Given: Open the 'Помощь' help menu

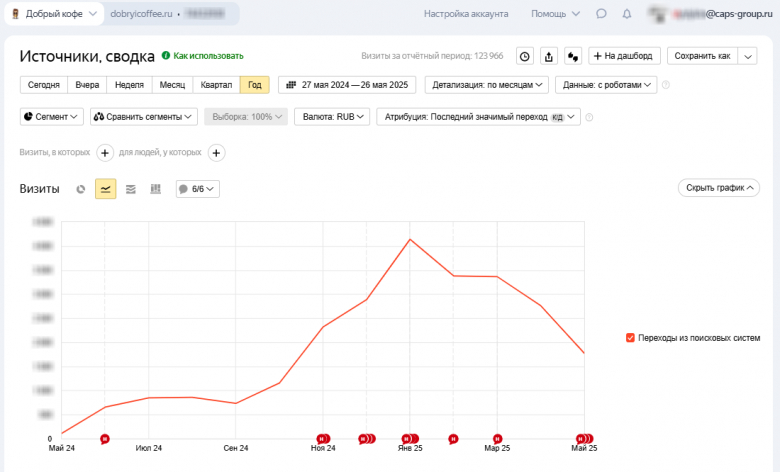Looking at the screenshot, I should click(x=554, y=14).
